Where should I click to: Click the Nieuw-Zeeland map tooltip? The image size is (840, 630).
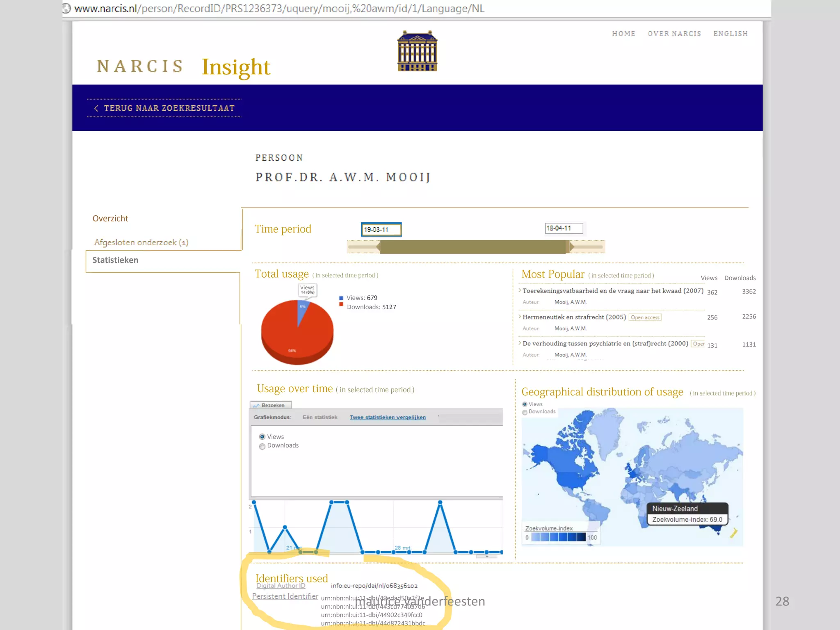point(687,514)
